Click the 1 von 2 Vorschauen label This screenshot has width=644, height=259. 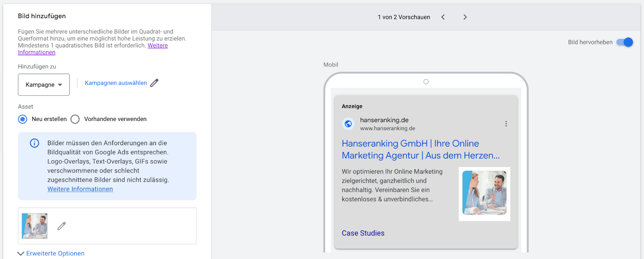404,17
